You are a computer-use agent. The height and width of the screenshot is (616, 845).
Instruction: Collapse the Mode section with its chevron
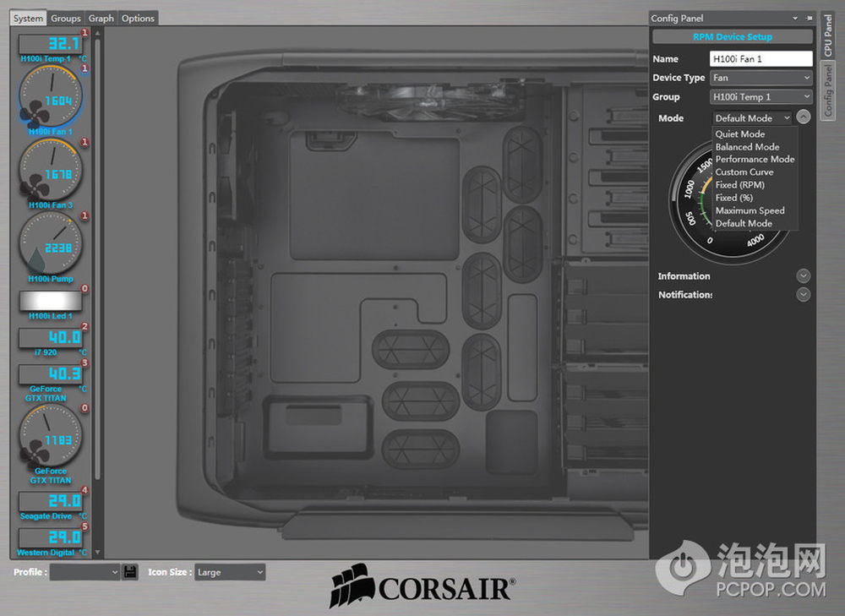point(803,117)
